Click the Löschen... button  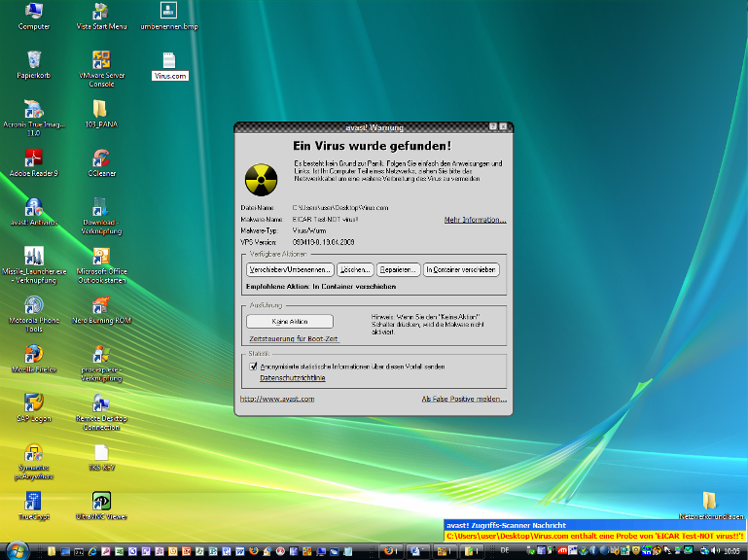355,270
